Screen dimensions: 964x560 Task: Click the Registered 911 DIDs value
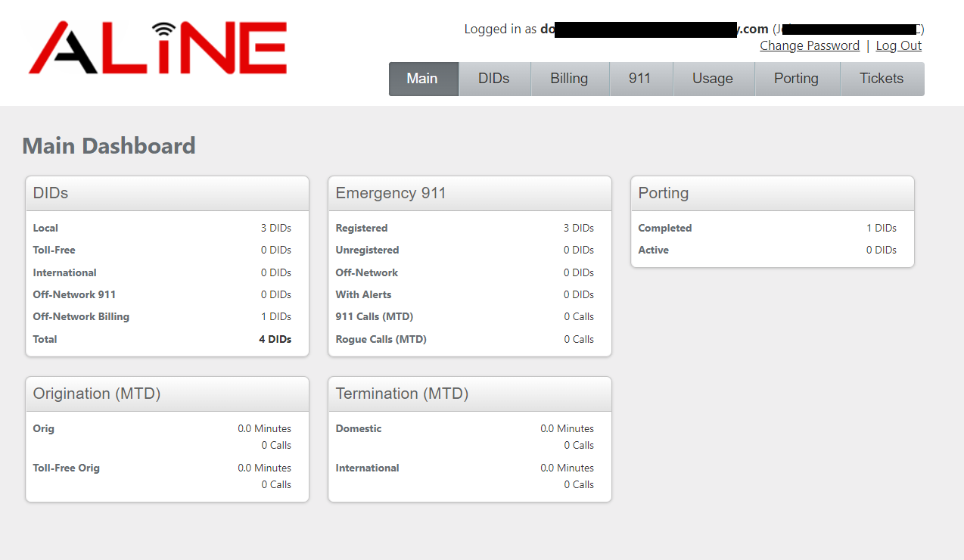click(579, 228)
